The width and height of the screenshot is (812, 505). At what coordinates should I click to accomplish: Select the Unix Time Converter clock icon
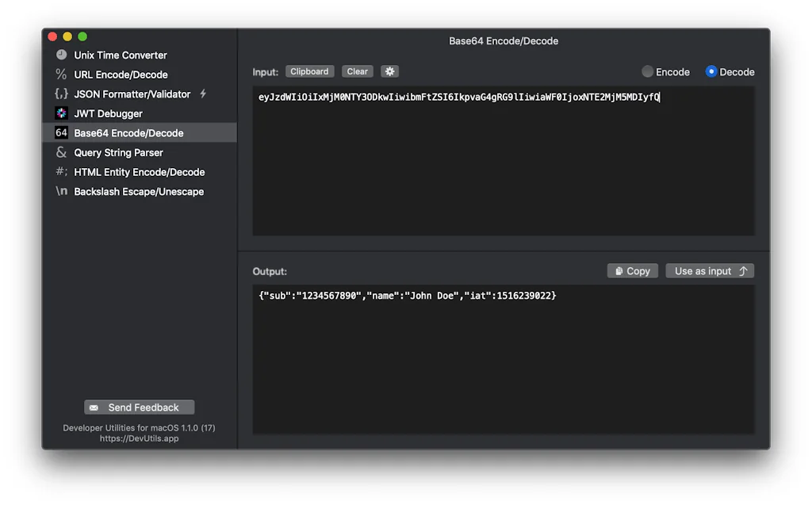click(61, 55)
